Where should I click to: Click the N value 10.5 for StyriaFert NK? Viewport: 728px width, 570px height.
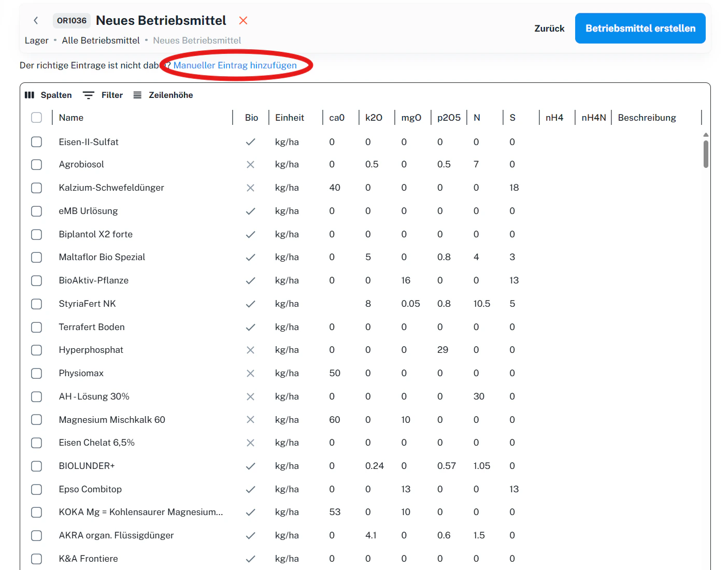pos(481,304)
